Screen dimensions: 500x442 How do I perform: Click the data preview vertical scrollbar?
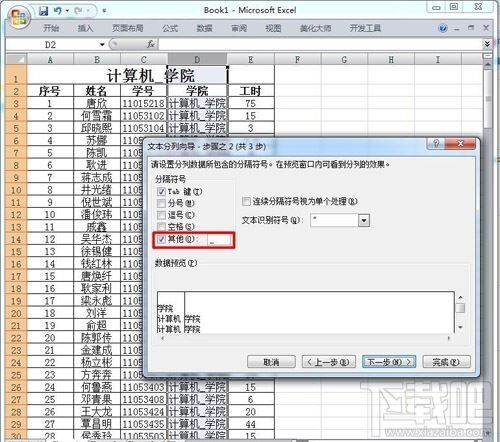coord(460,313)
